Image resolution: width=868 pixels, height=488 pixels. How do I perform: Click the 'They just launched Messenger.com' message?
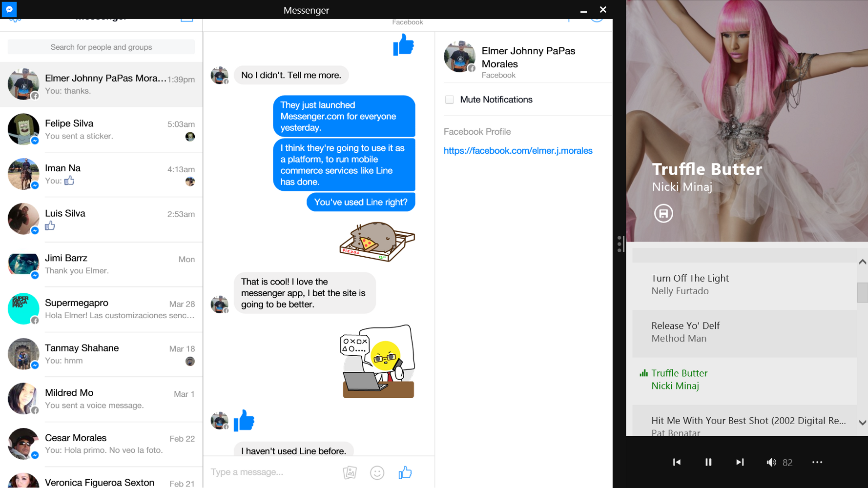coord(344,116)
